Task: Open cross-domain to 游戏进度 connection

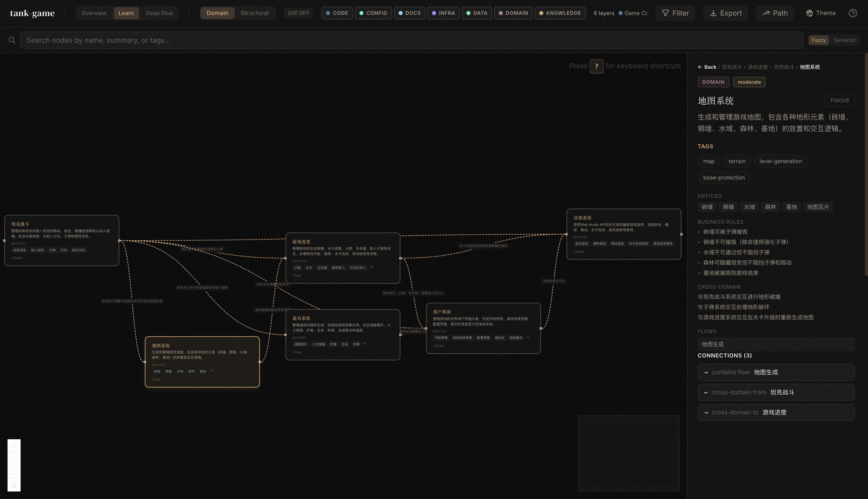Action: point(776,412)
